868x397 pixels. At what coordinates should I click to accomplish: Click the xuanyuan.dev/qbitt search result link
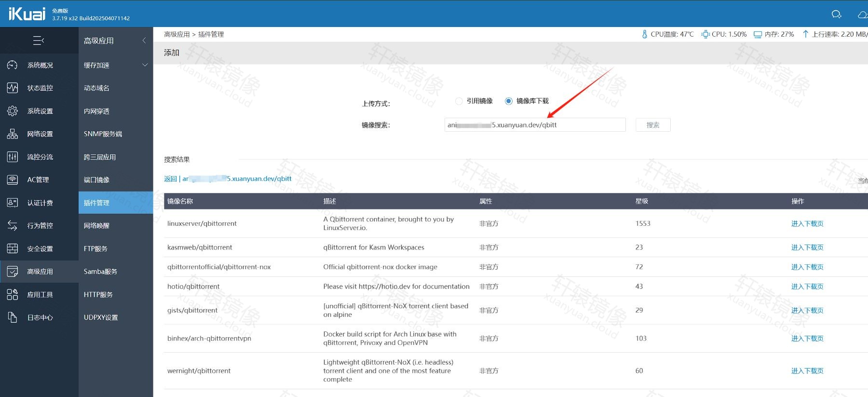(x=237, y=178)
